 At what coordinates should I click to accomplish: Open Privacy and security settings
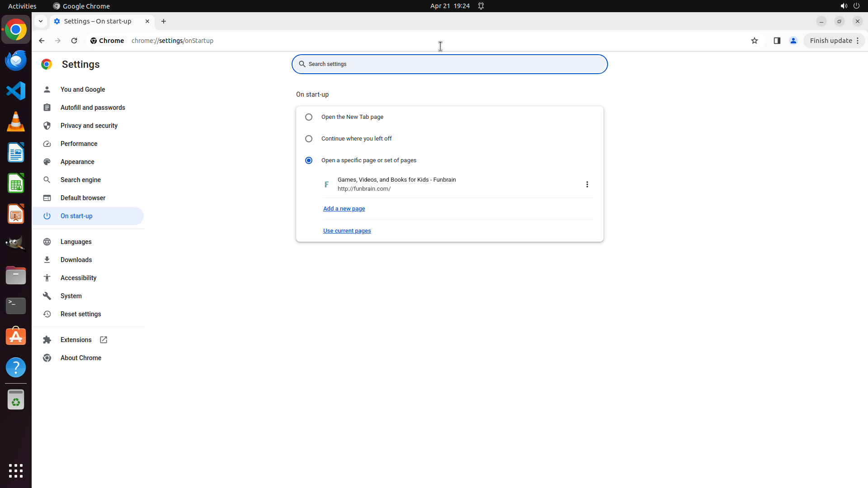point(89,126)
